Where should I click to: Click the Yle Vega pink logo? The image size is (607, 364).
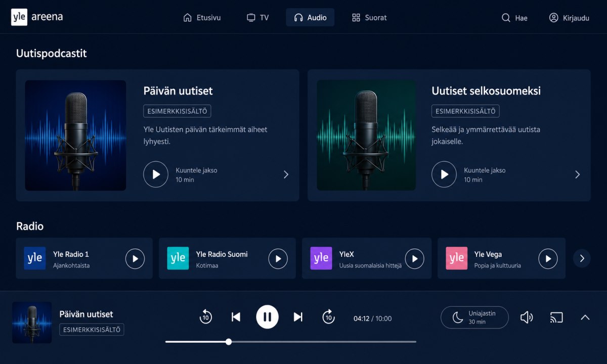coord(457,258)
